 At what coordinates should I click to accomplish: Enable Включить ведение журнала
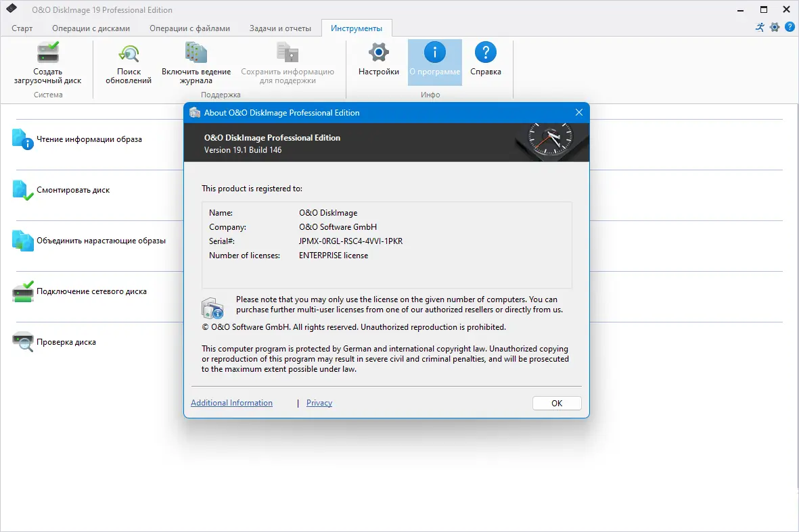point(196,63)
